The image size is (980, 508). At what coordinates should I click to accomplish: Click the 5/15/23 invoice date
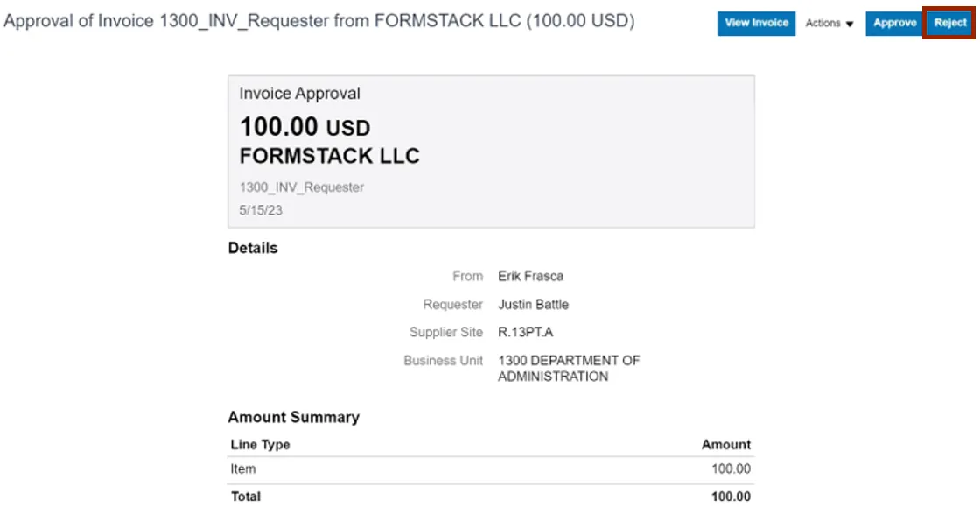click(x=261, y=211)
